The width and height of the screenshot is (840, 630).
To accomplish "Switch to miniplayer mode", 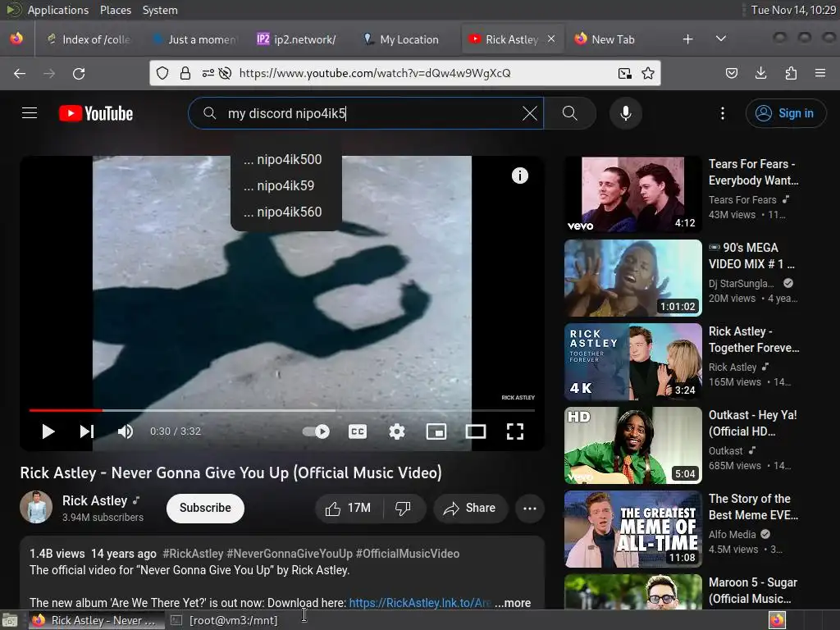I will click(x=436, y=431).
